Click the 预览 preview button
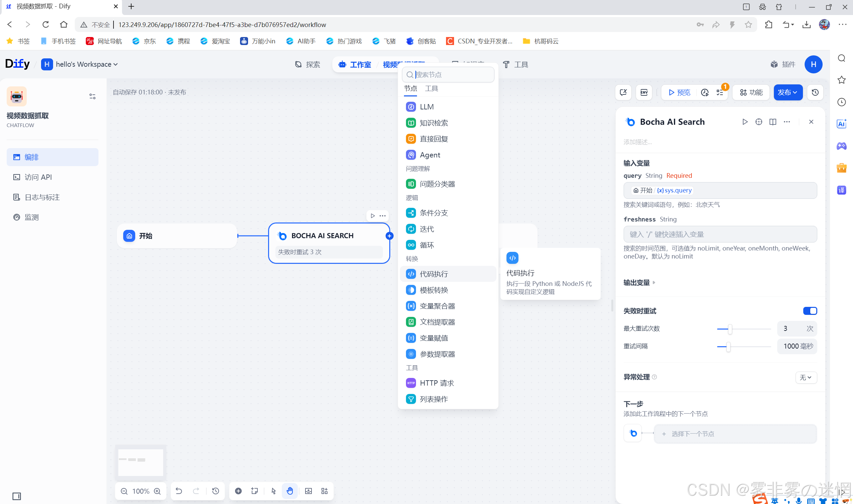 click(679, 92)
